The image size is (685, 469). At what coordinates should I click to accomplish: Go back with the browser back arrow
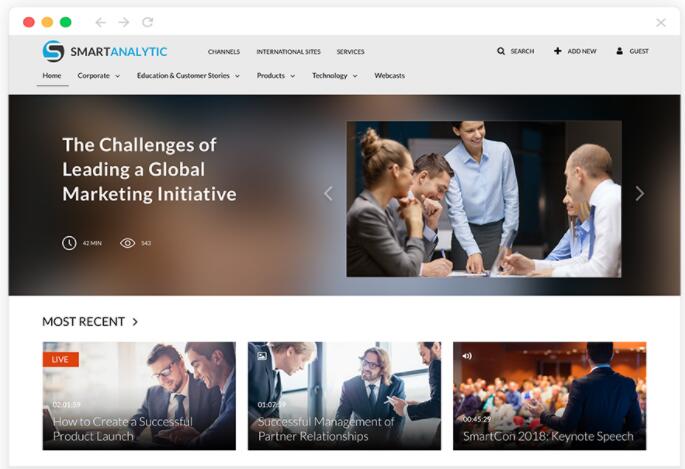(101, 22)
